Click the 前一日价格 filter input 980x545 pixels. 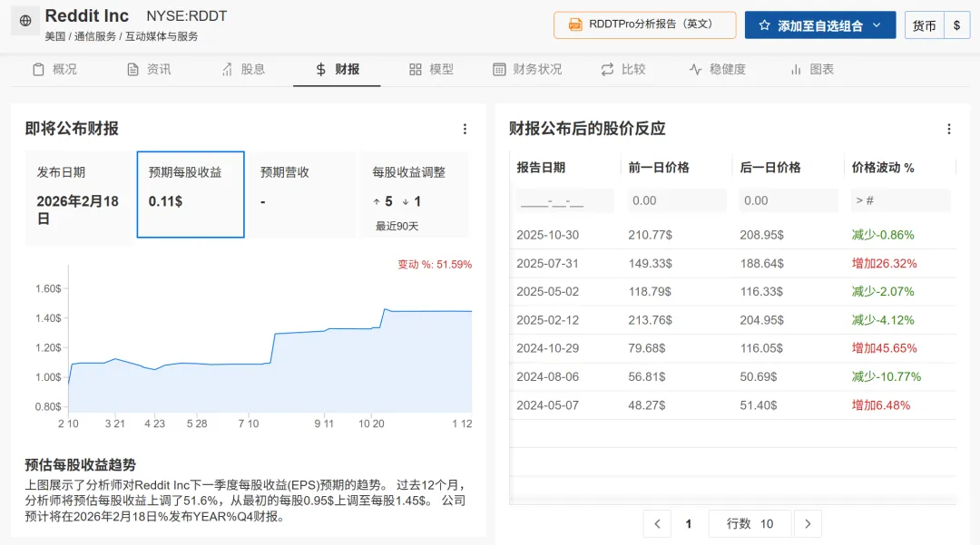tap(677, 200)
